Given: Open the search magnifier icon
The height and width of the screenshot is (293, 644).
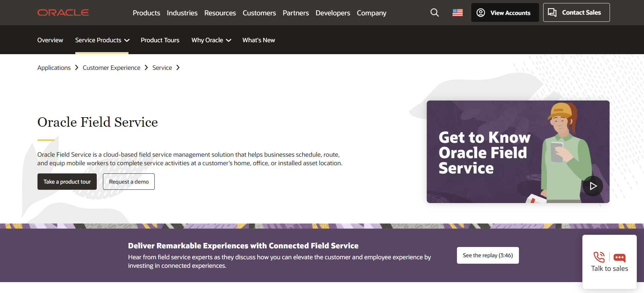Looking at the screenshot, I should tap(434, 13).
